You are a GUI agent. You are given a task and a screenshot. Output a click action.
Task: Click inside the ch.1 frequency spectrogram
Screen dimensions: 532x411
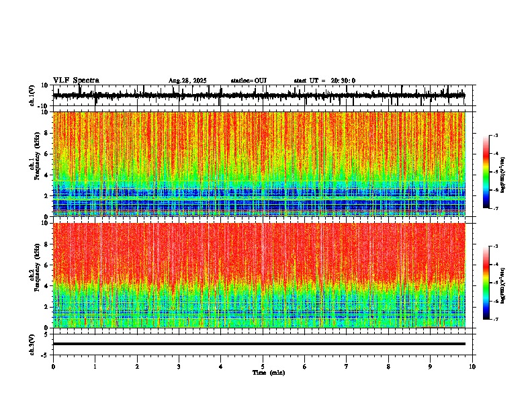[263, 164]
